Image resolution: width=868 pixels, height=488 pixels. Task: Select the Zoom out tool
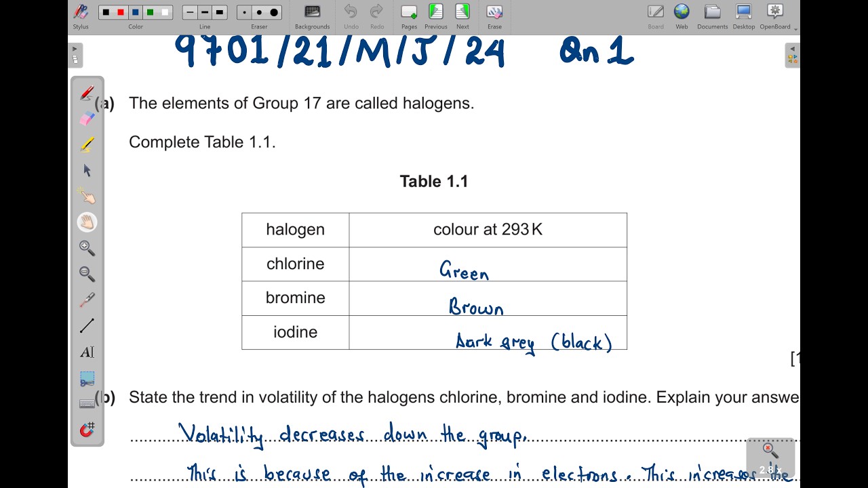pos(87,274)
